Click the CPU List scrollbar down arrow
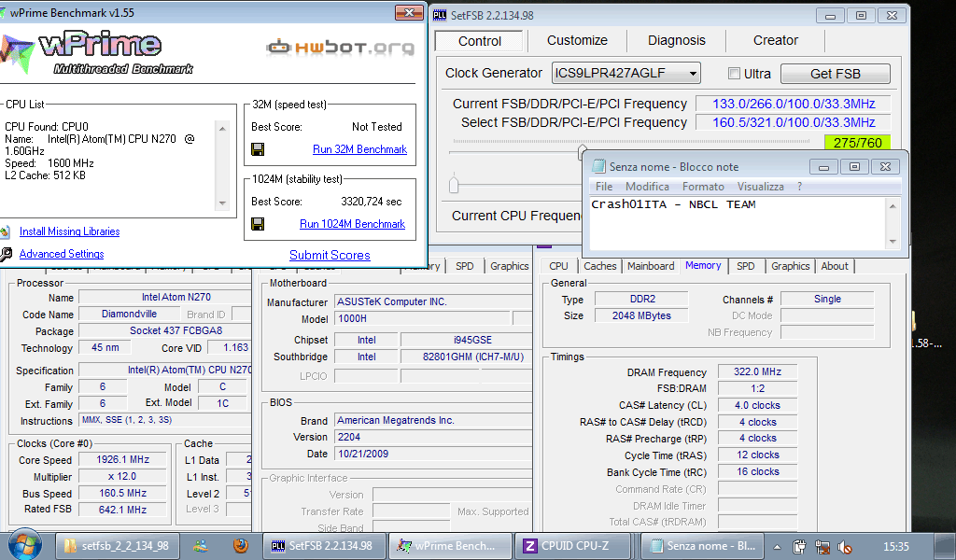 click(222, 203)
